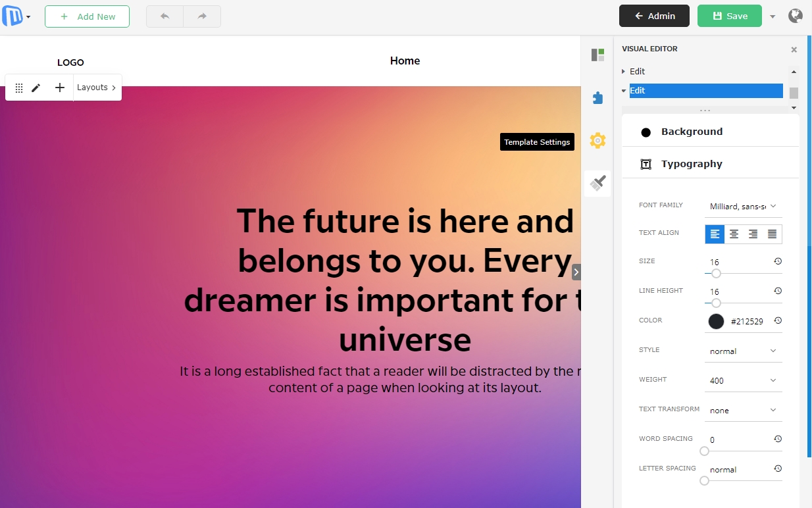Grab the module drag handle icon
Screen dimensions: 812x508
pos(19,88)
